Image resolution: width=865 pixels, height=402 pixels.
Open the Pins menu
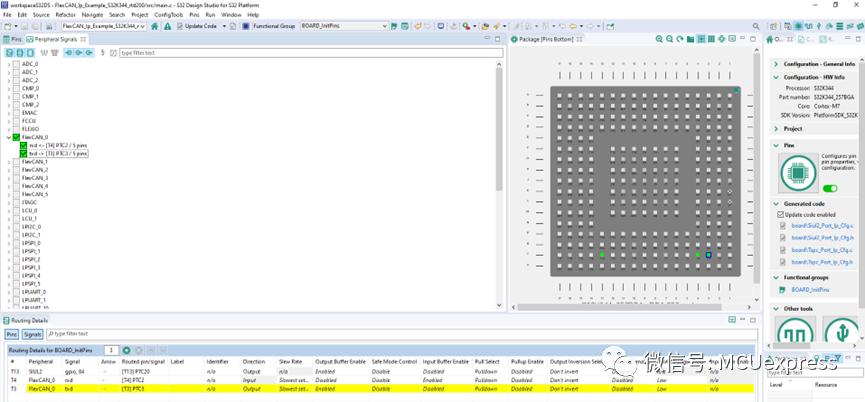(194, 15)
